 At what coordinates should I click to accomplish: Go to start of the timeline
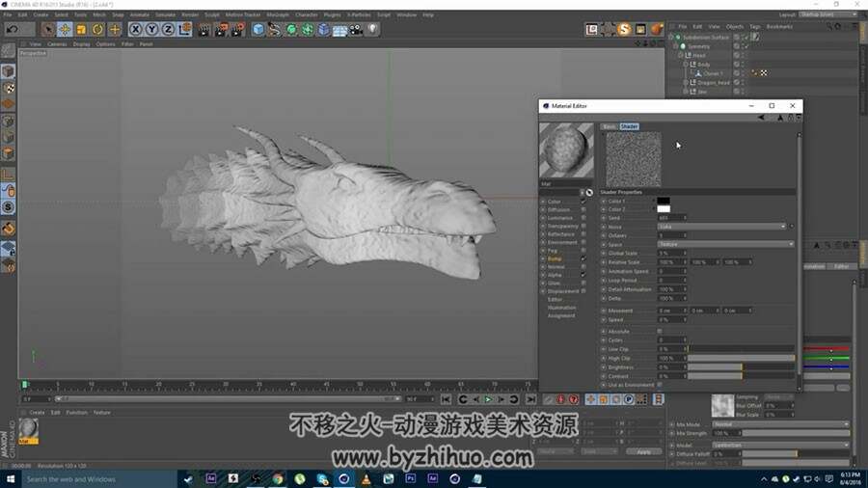pyautogui.click(x=447, y=399)
